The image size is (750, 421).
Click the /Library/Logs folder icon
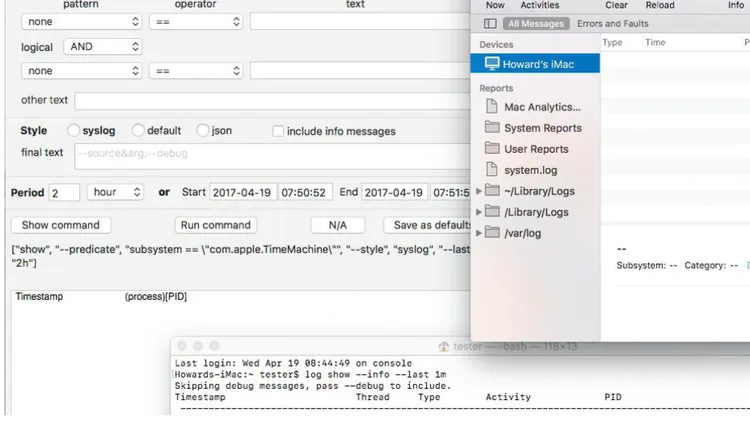pyautogui.click(x=492, y=211)
